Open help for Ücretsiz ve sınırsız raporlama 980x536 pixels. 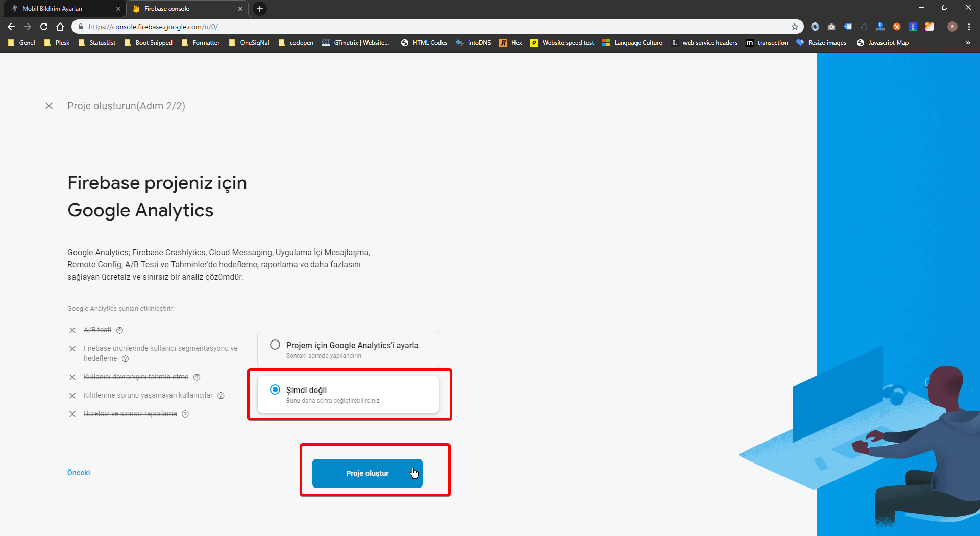(185, 414)
